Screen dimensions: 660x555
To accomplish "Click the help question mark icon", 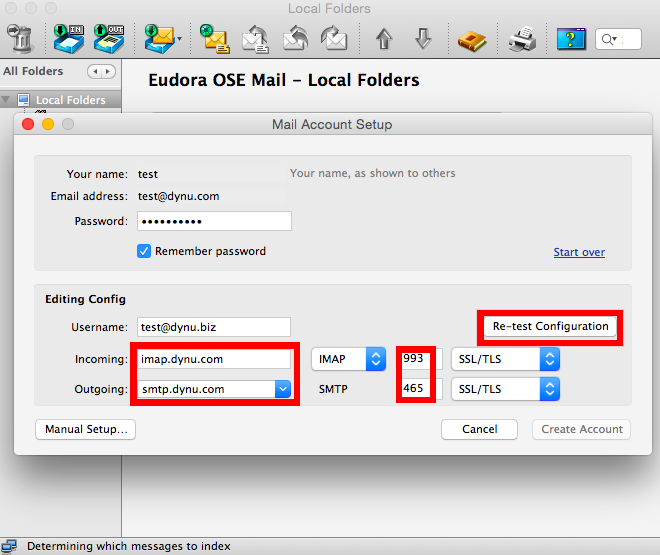I will click(571, 39).
